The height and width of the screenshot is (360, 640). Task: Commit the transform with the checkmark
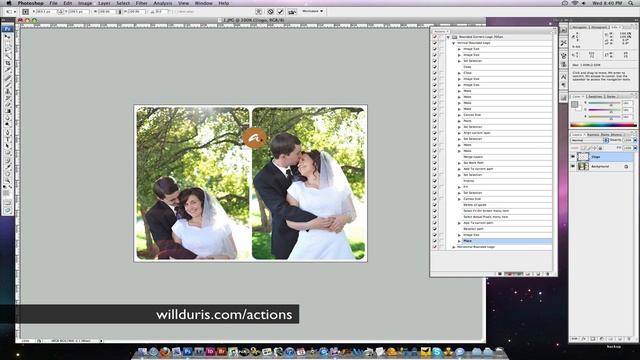pos(280,11)
